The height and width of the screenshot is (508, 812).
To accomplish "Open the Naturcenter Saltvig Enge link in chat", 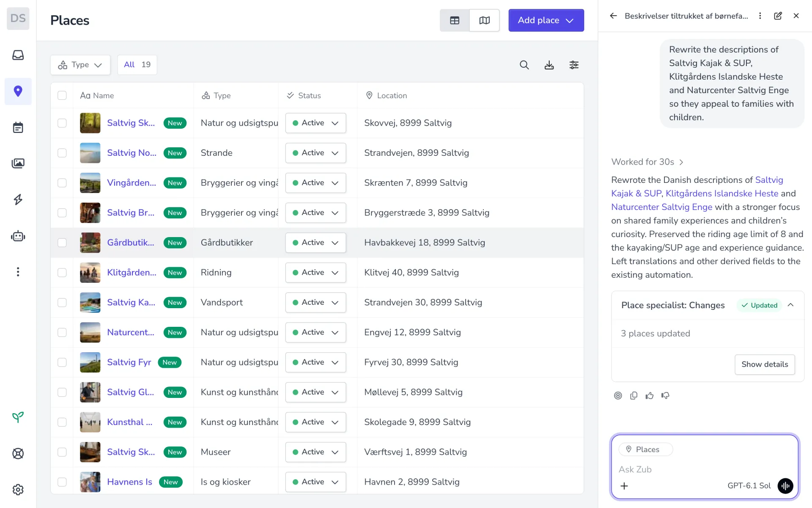I will 662,207.
